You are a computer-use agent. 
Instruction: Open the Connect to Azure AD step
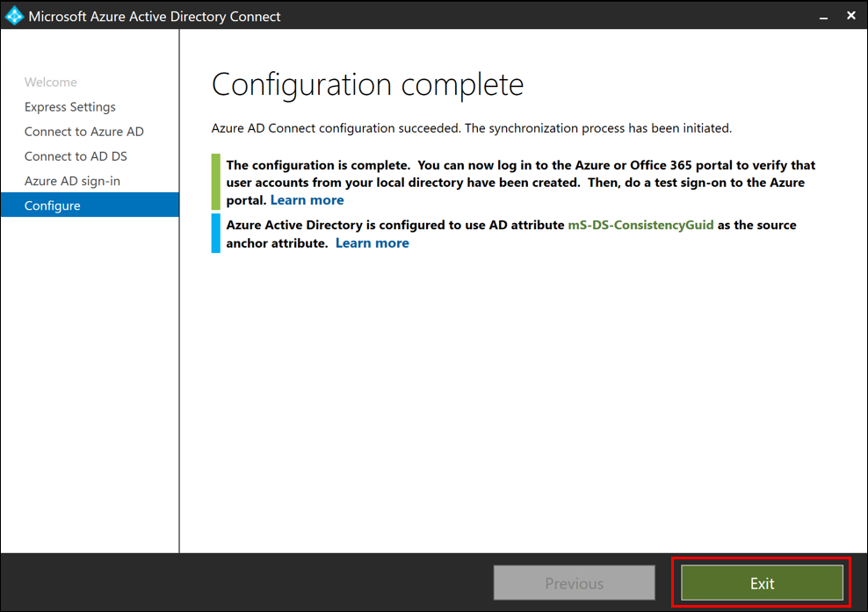coord(84,132)
